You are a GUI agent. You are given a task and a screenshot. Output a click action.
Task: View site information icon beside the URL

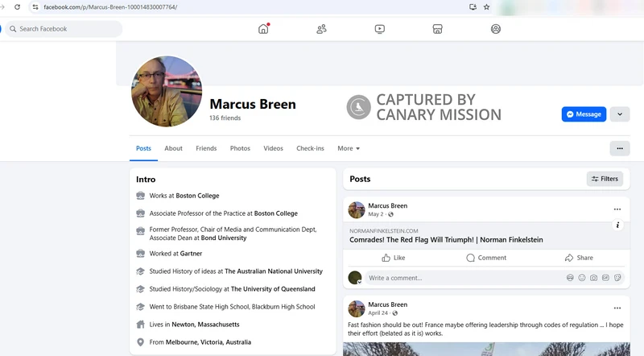pyautogui.click(x=35, y=7)
